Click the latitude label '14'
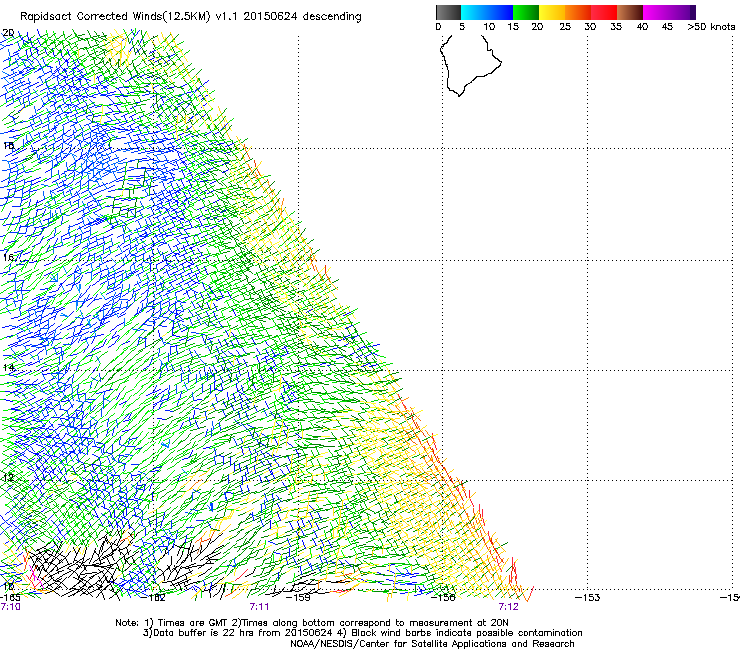 (x=8, y=368)
